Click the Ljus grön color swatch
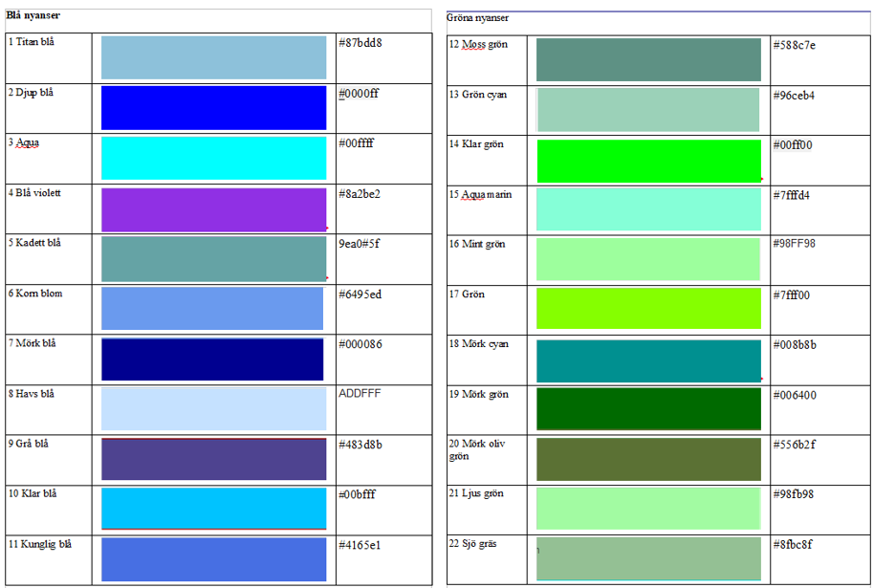 pos(648,509)
